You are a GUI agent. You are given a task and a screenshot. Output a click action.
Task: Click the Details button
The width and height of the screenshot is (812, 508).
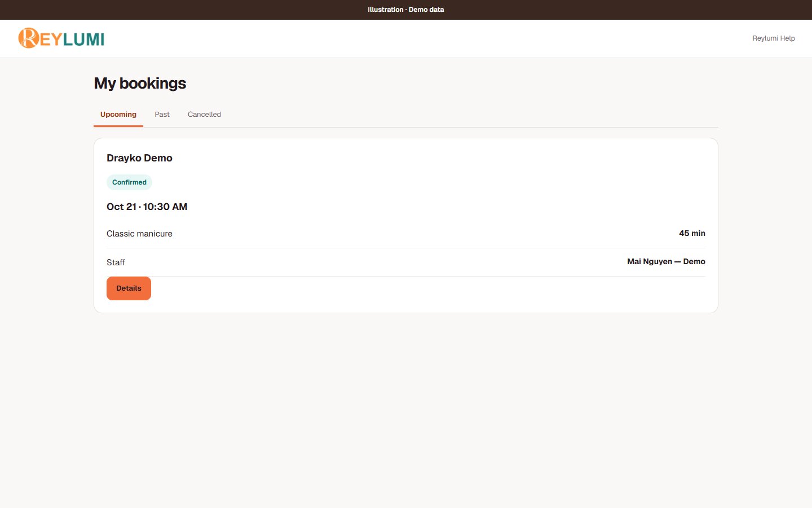click(129, 288)
